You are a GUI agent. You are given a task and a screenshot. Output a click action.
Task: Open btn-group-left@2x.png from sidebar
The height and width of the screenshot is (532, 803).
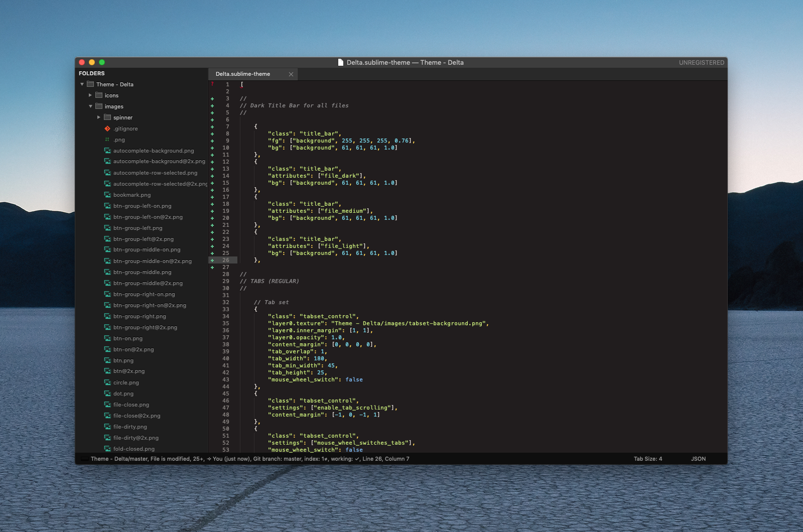(x=144, y=239)
